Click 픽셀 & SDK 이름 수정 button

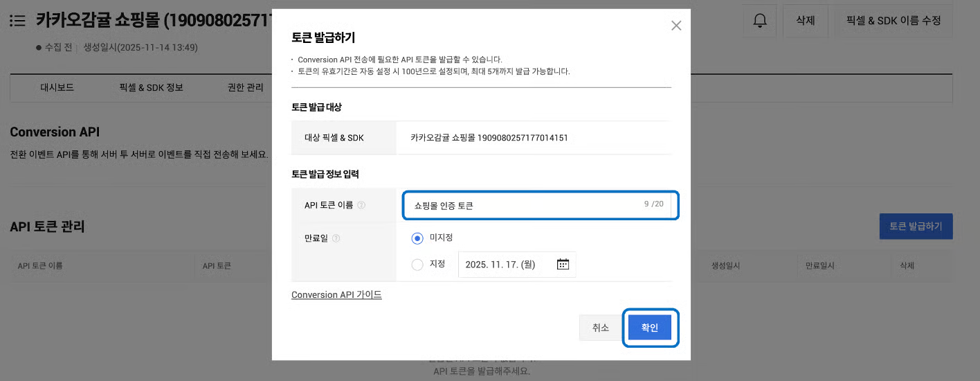click(893, 21)
